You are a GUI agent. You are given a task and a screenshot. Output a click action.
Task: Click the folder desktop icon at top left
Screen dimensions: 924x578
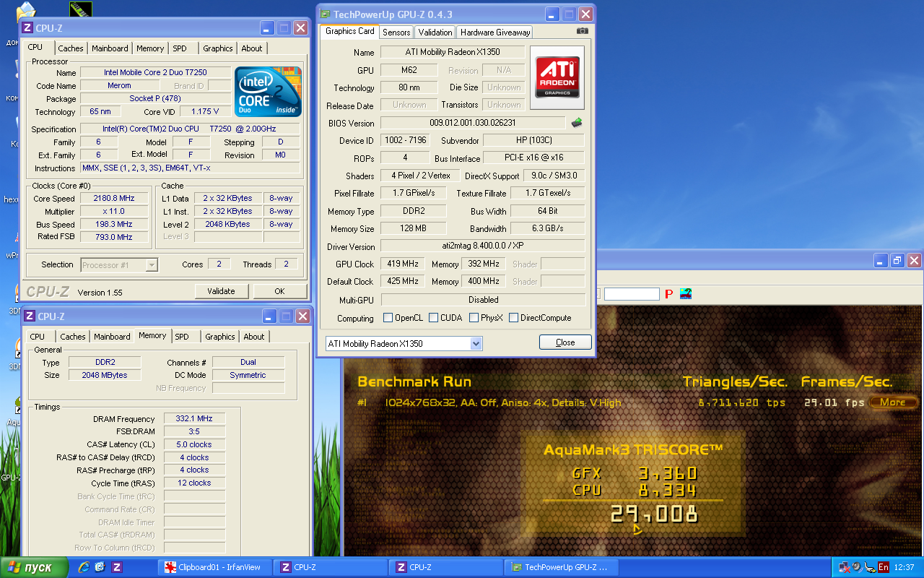pyautogui.click(x=25, y=13)
